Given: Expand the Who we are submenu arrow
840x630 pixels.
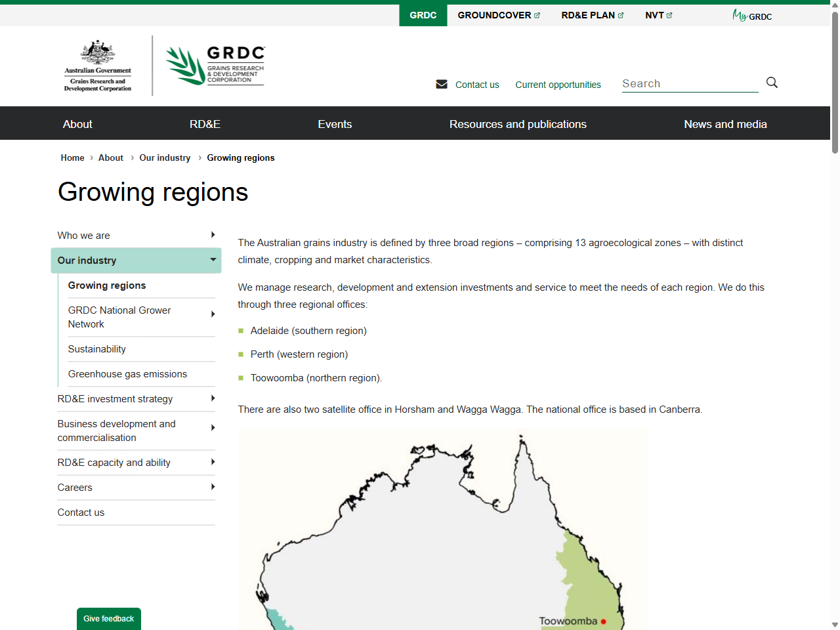Looking at the screenshot, I should pos(213,235).
